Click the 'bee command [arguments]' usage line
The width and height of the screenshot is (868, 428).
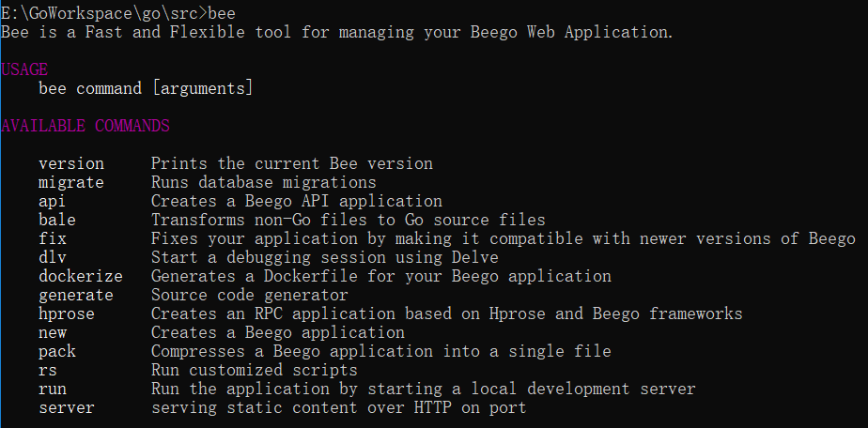(x=146, y=88)
